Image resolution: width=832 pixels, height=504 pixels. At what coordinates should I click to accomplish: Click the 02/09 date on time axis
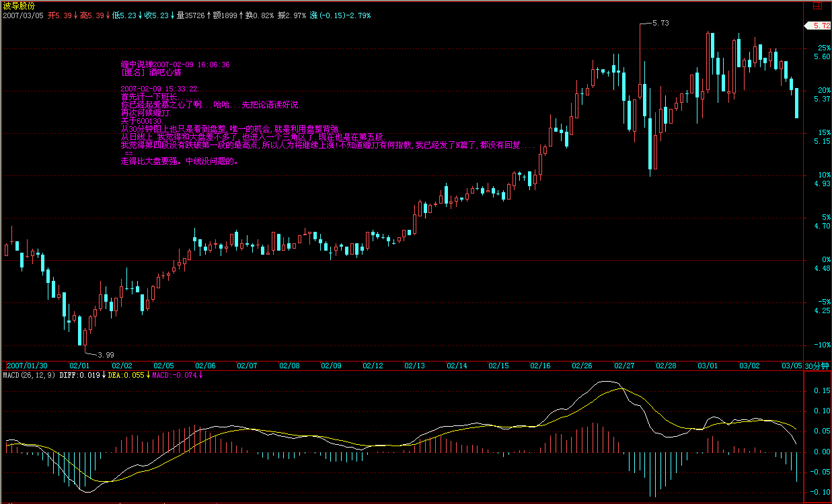pos(331,366)
